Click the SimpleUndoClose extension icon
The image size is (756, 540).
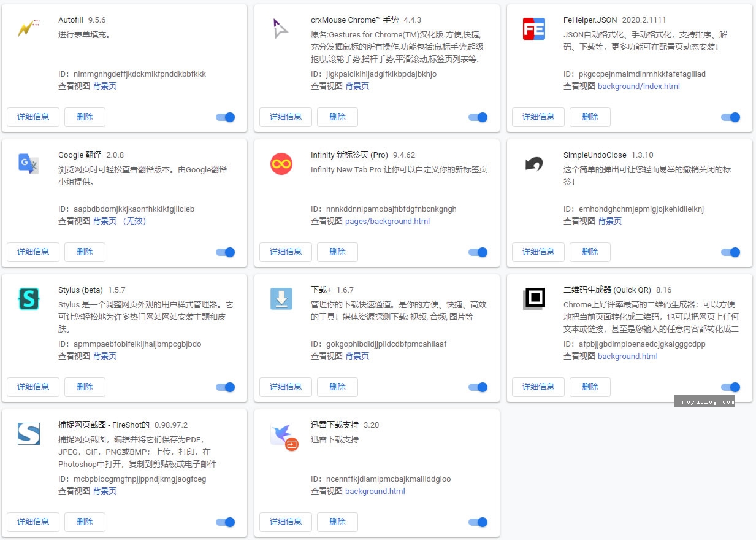point(534,164)
